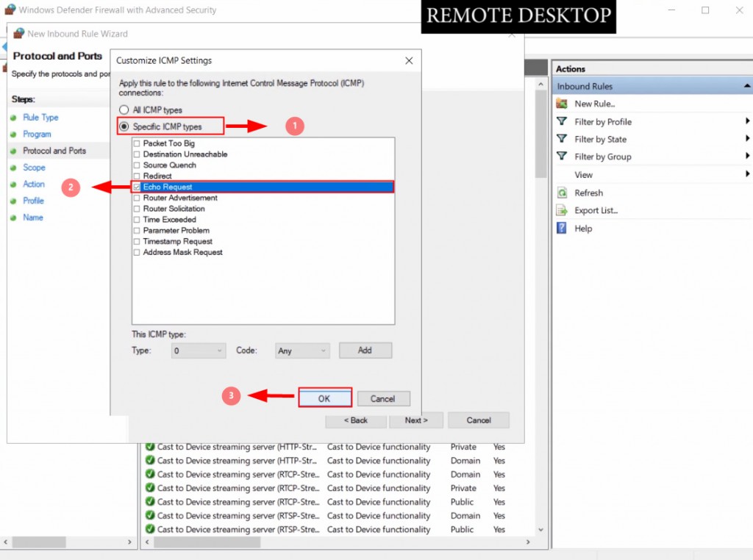Click the Filter by Group funnel icon

tap(561, 157)
